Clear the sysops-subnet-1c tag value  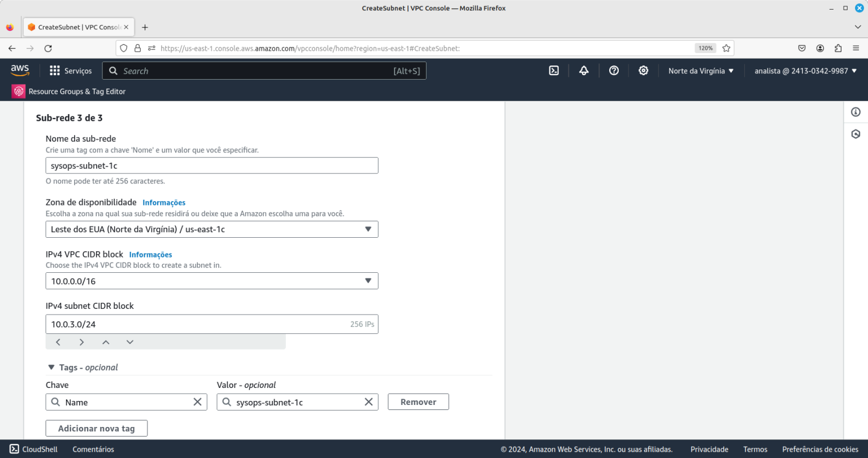click(368, 402)
